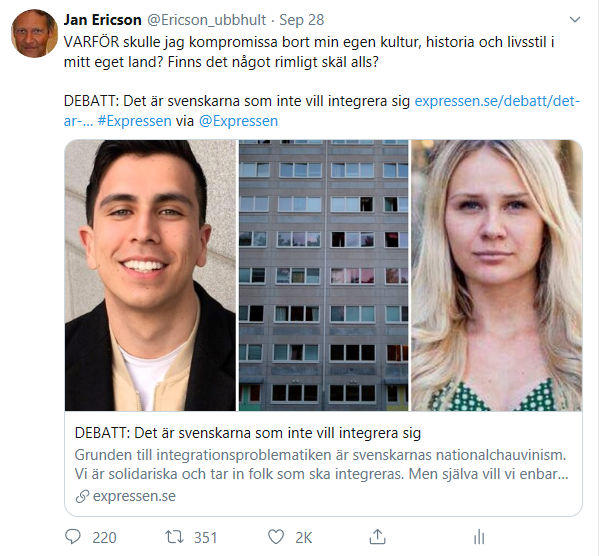This screenshot has height=556, width=600.
Task: Open Jan Ericson display name
Action: (103, 20)
